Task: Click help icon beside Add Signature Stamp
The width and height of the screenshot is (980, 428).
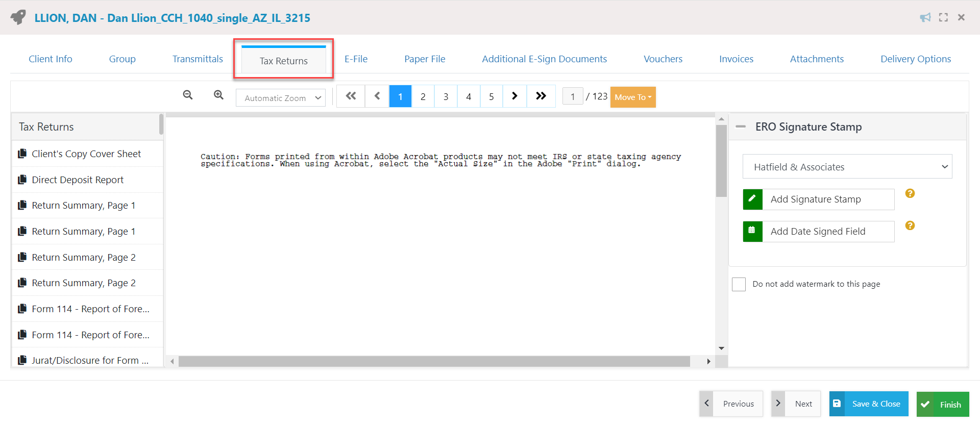Action: tap(910, 193)
